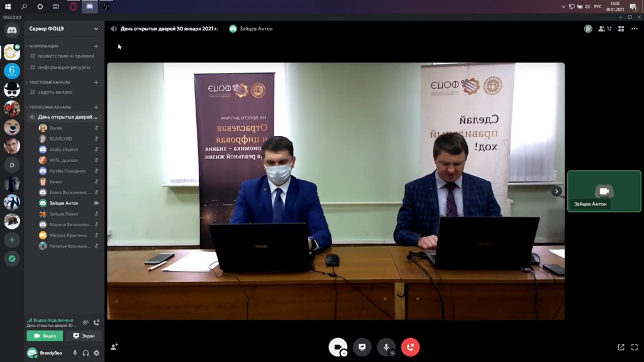Screen dimensions: 644x362
Task: Click the green status icon in call header
Action: (588, 29)
